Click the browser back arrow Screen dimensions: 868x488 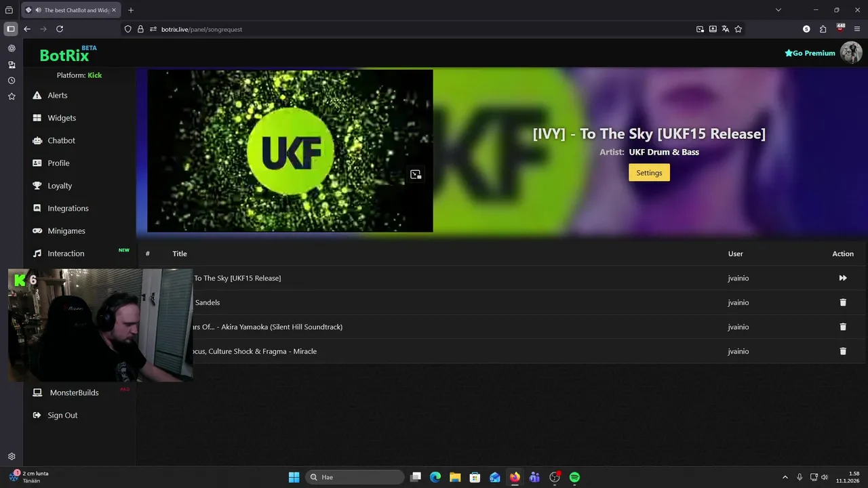click(x=27, y=29)
